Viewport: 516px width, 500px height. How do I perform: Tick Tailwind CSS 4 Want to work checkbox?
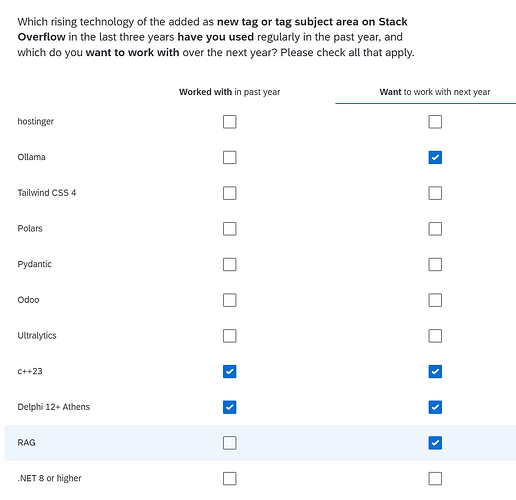(x=435, y=193)
